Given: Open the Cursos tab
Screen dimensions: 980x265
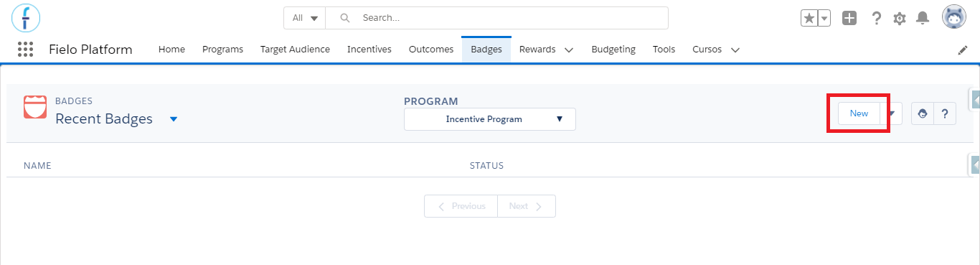Looking at the screenshot, I should pyautogui.click(x=707, y=50).
